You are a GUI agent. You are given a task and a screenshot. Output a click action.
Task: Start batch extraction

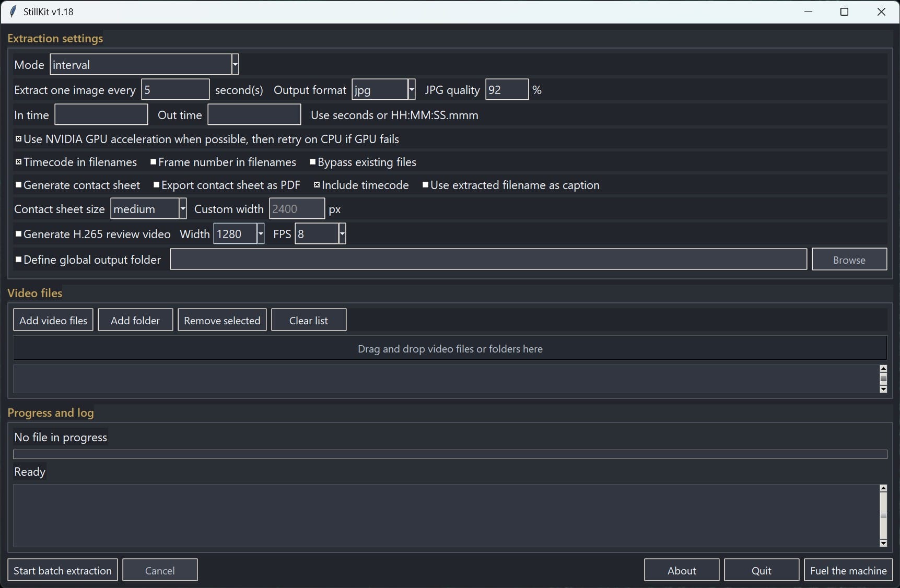pyautogui.click(x=63, y=570)
